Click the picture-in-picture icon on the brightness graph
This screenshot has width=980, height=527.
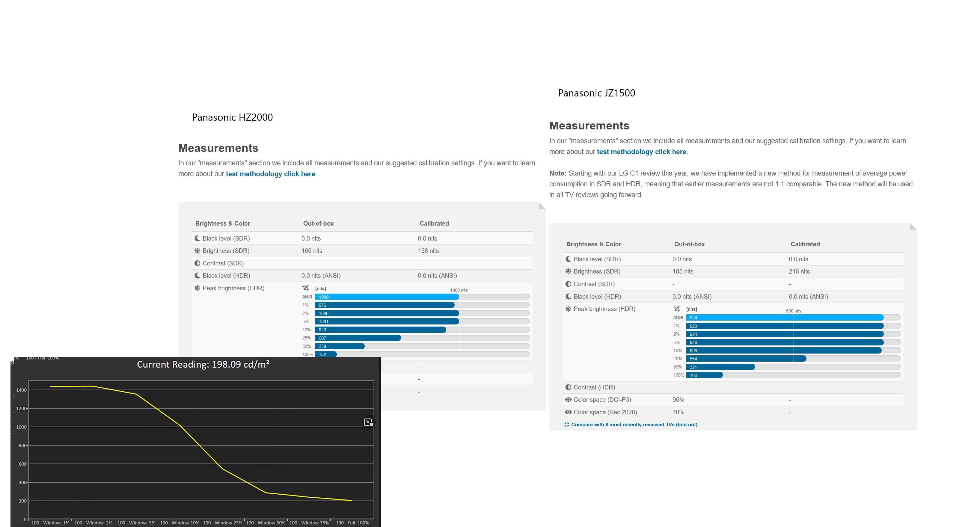tap(368, 422)
